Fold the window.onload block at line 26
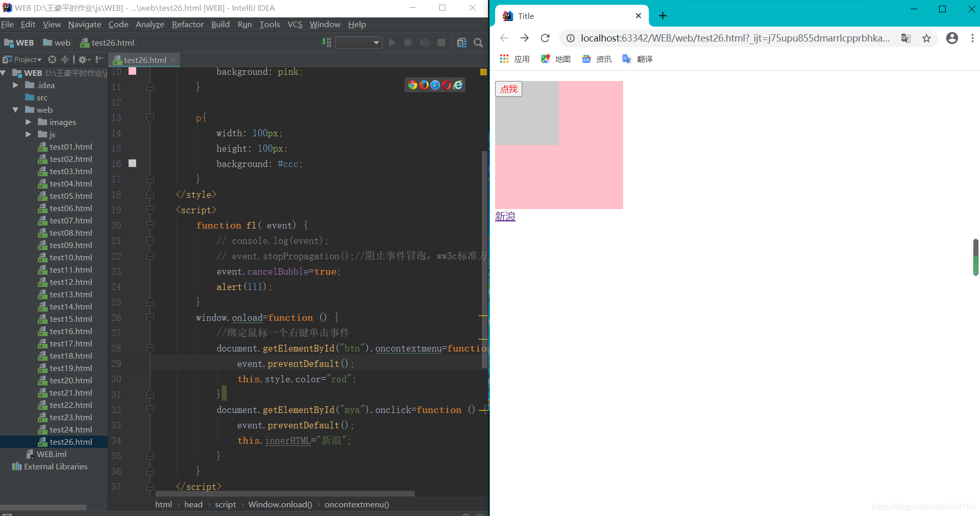980x516 pixels. [150, 318]
